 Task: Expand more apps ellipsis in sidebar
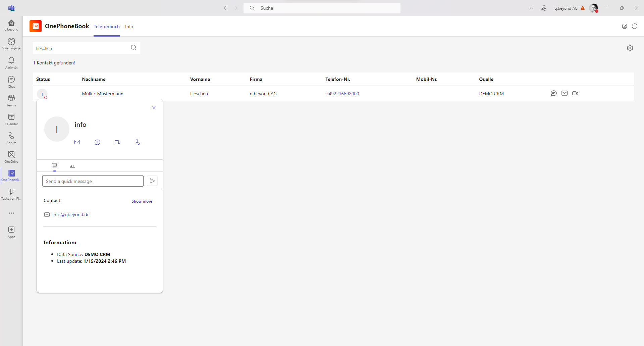click(11, 213)
